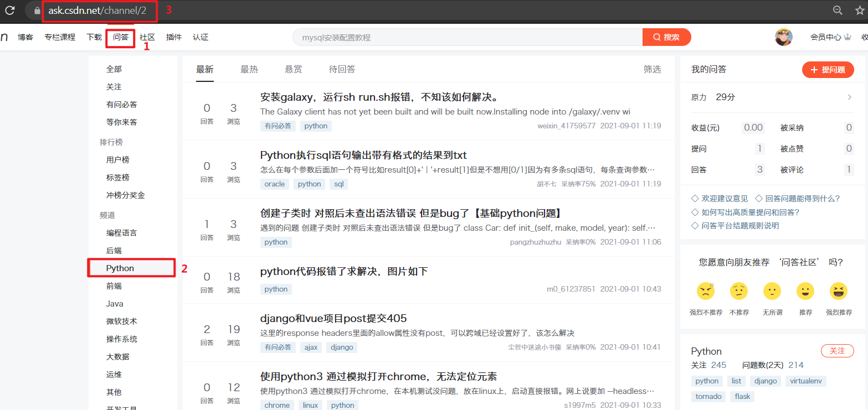Focus the mysql安装配置教程 search field
Screen dimensions: 868x410
[x=468, y=37]
